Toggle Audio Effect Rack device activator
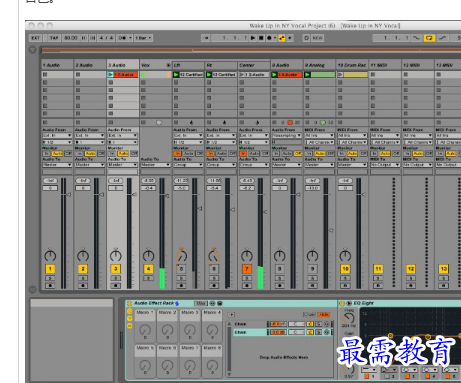This screenshot has height=383, width=461. 130,303
